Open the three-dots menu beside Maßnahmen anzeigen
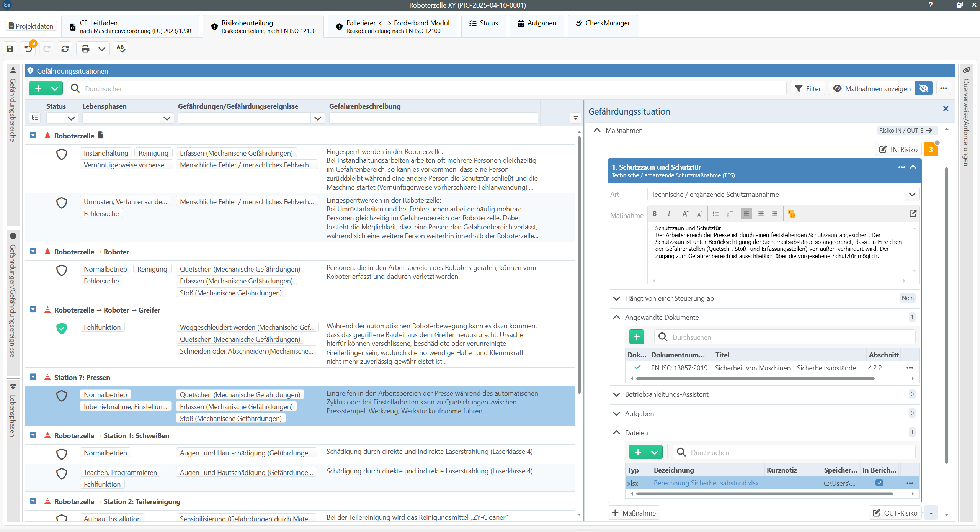The height and width of the screenshot is (532, 980). (x=944, y=88)
